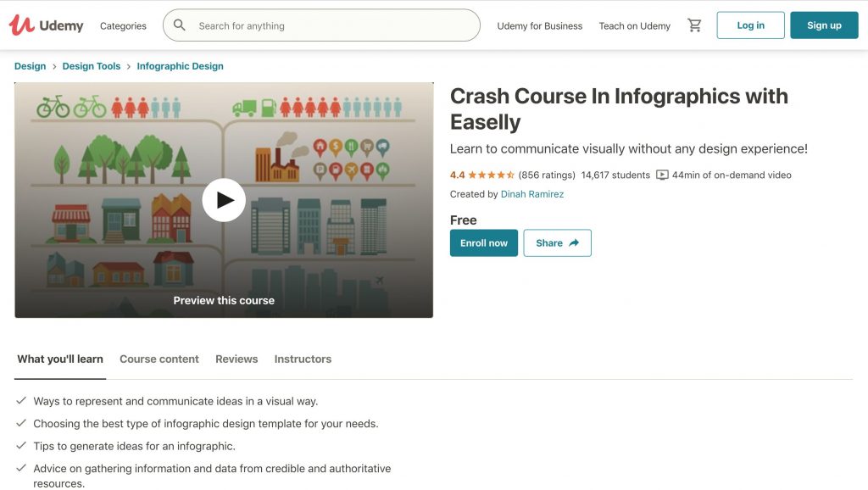Click the Udemy logo
This screenshot has width=868, height=490.
(x=46, y=25)
